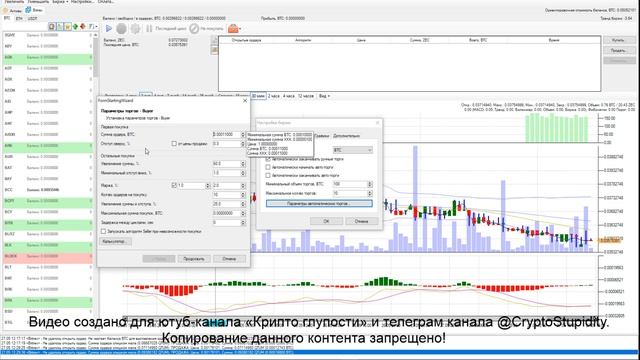Screen dimensions: 640x360
Task: Click spinner of Задержка между циклами field
Action: (243, 222)
